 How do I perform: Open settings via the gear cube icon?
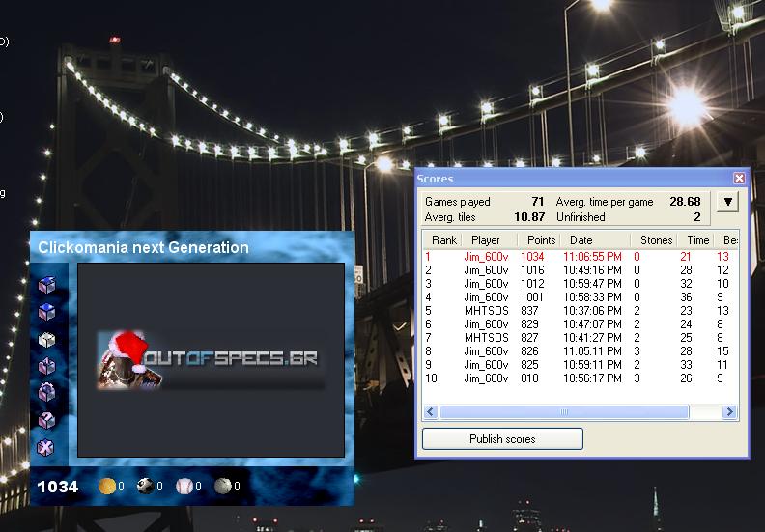pos(46,392)
